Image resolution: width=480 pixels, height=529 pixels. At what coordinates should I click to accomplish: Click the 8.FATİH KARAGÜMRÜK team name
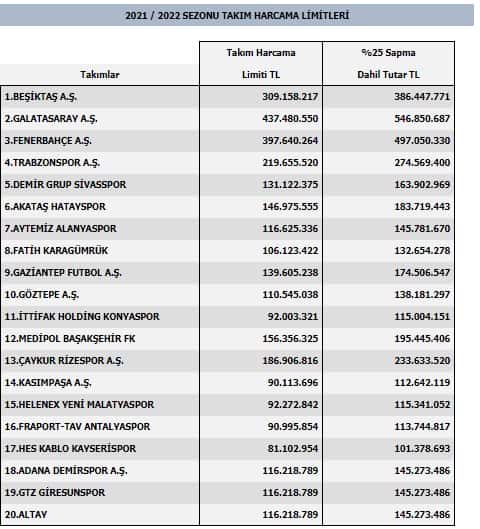click(x=56, y=251)
